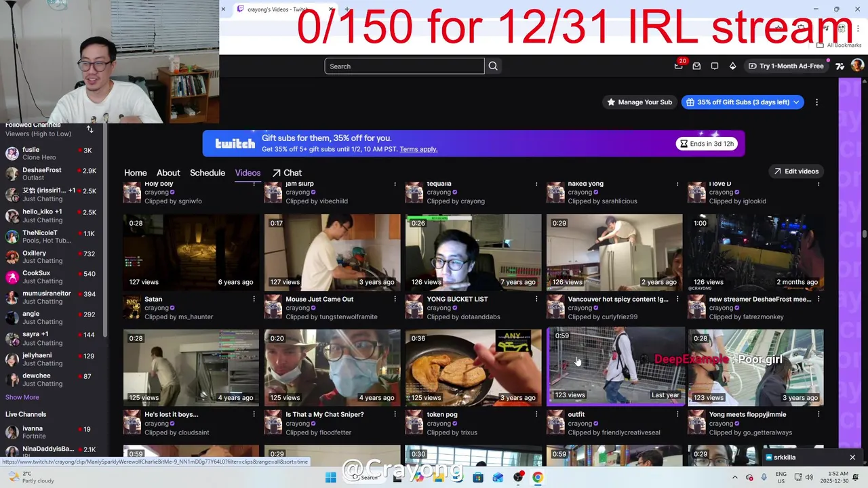This screenshot has width=868, height=488.
Task: Open the three-dot menu for token pog clip
Action: (x=536, y=414)
